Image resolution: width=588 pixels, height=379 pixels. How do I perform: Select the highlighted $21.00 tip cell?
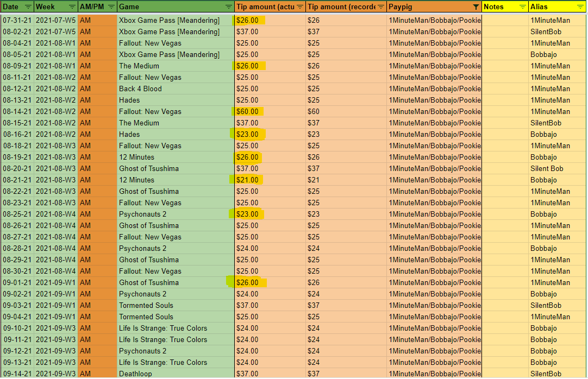click(x=270, y=180)
